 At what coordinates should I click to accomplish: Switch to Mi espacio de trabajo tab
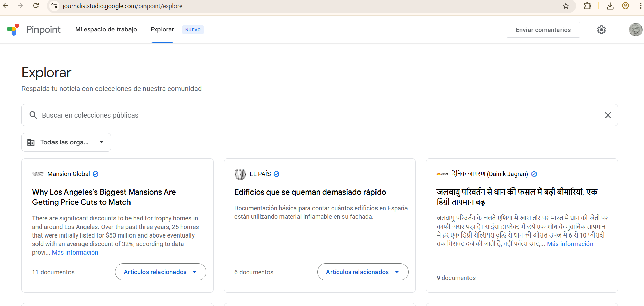[106, 29]
